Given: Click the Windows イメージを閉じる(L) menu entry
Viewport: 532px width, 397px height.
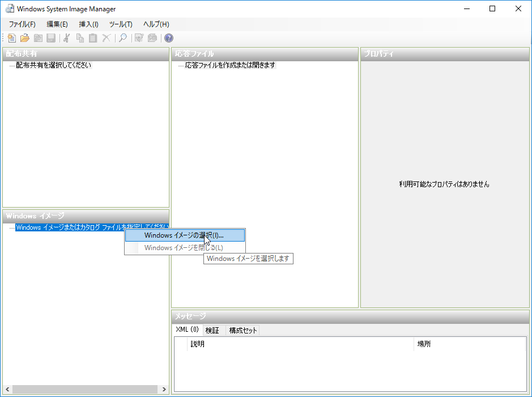Looking at the screenshot, I should [x=185, y=248].
